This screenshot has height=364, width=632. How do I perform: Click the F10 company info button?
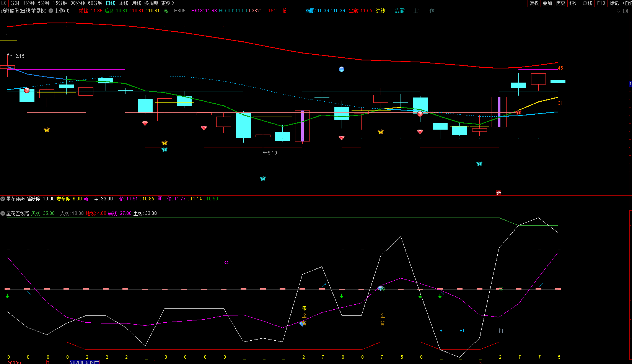pyautogui.click(x=601, y=3)
